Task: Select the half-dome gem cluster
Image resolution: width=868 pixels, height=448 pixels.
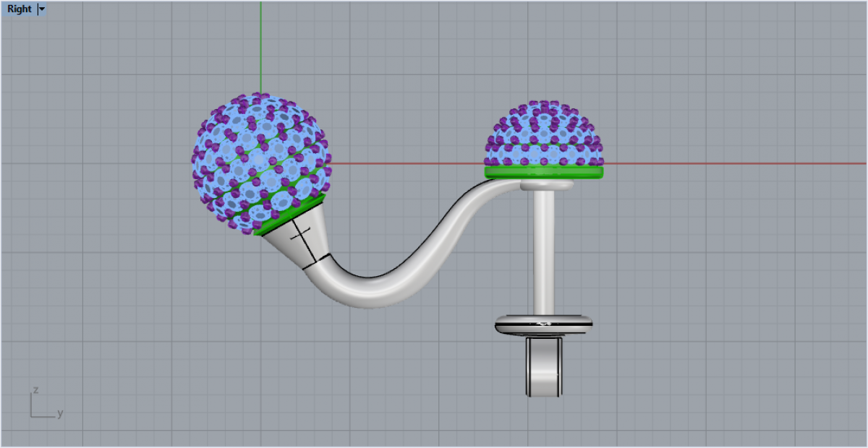Action: [544, 136]
